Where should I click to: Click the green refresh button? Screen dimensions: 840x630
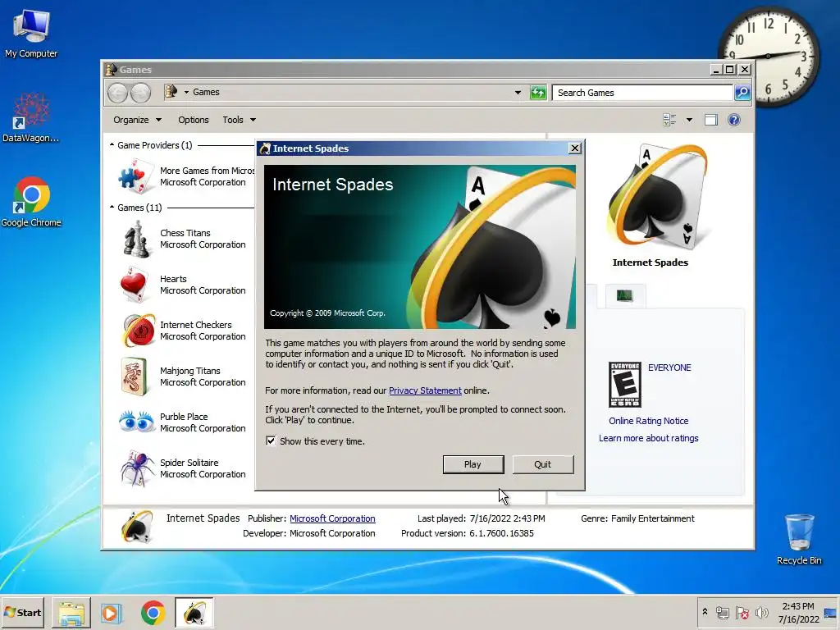pos(538,93)
